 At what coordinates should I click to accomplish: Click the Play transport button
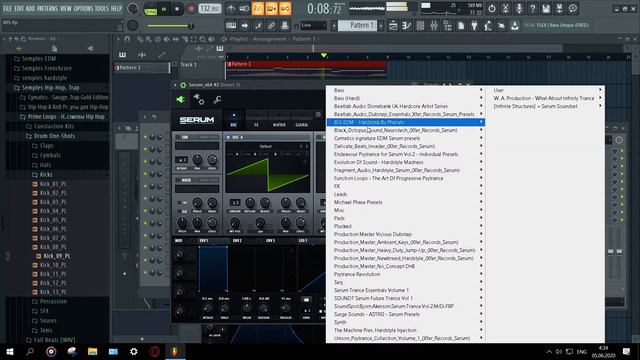point(164,9)
